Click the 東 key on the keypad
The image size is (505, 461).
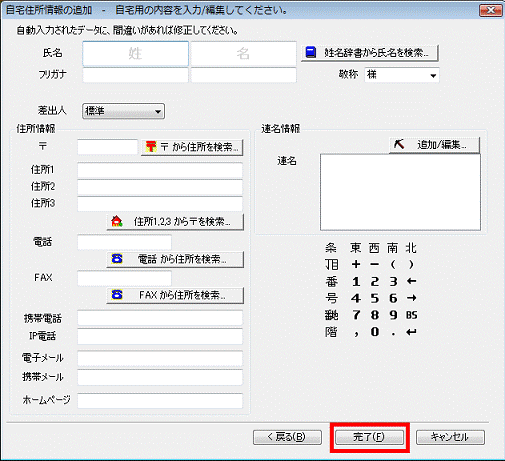coord(356,248)
